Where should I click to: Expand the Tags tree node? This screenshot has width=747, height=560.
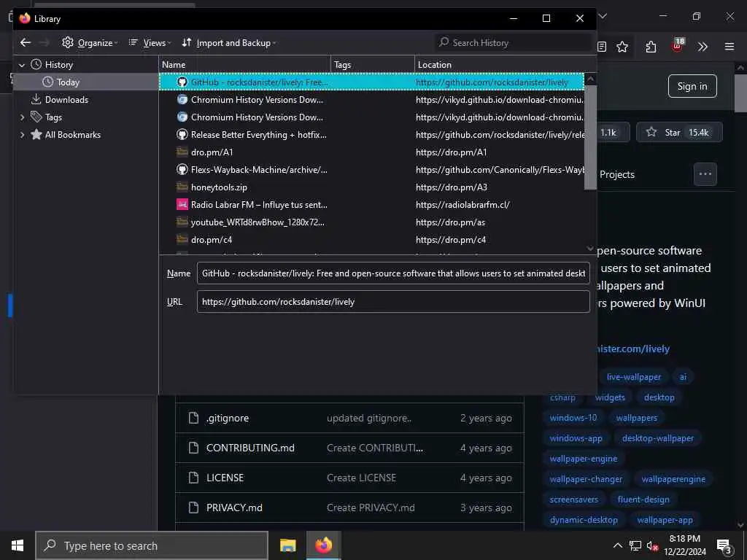22,117
